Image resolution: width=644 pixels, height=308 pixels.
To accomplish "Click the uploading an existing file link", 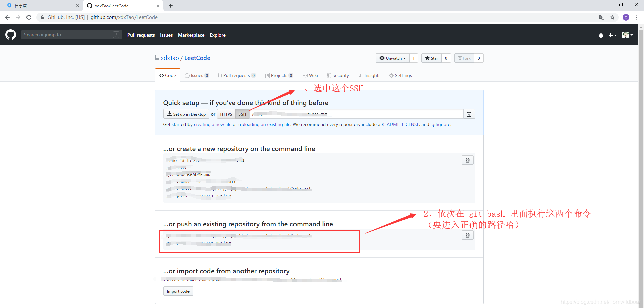I will pyautogui.click(x=265, y=124).
